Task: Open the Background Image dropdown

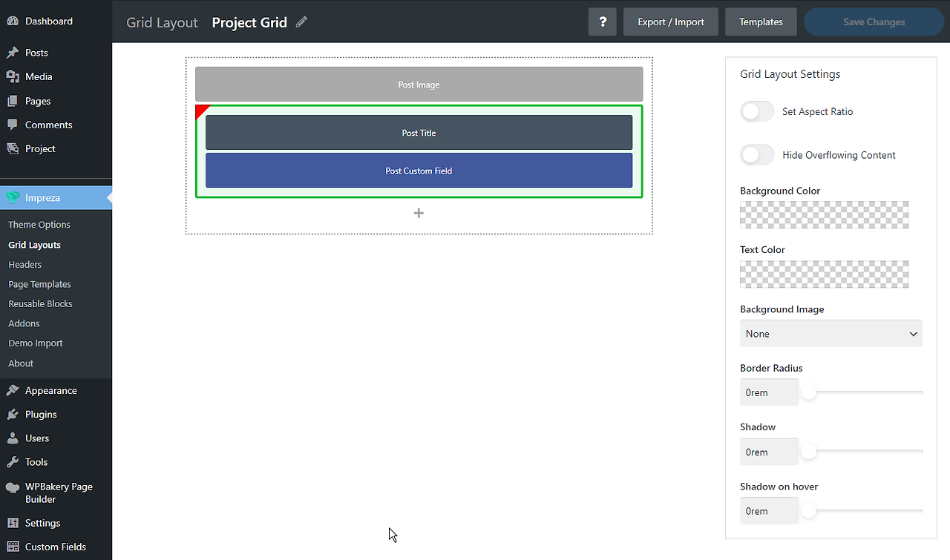Action: pyautogui.click(x=831, y=334)
